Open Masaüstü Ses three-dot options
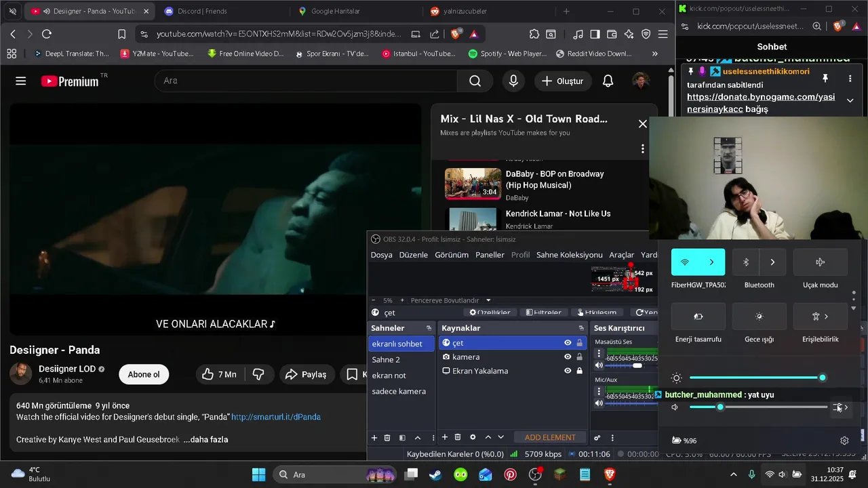The height and width of the screenshot is (488, 868). [599, 354]
